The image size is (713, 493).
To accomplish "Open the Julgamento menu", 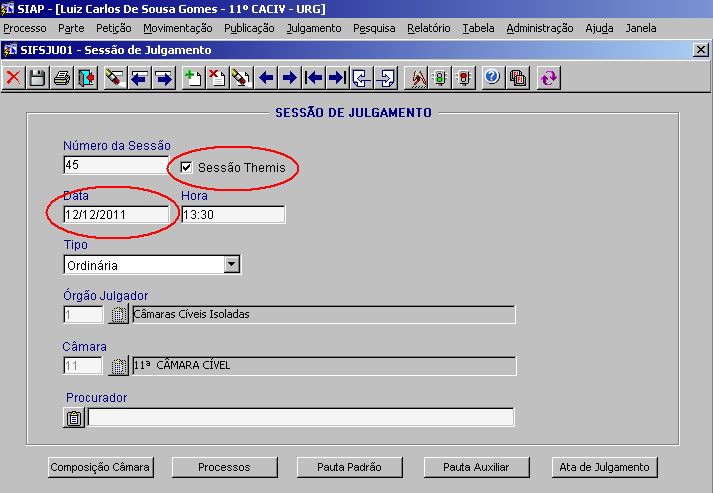I will [x=314, y=28].
